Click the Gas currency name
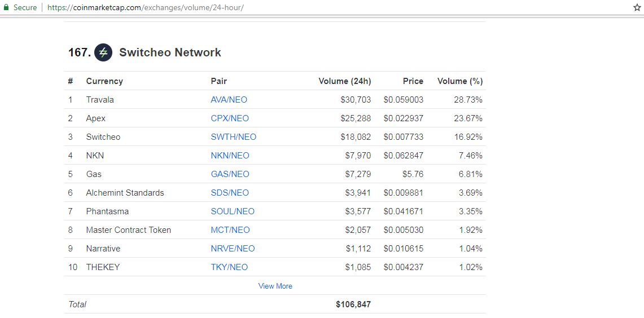The width and height of the screenshot is (644, 318). (x=94, y=174)
